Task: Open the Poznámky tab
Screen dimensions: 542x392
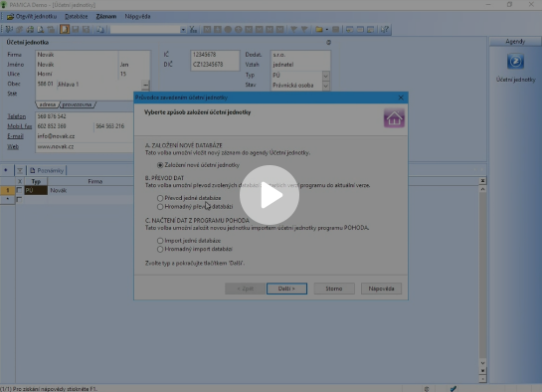Action: point(47,170)
